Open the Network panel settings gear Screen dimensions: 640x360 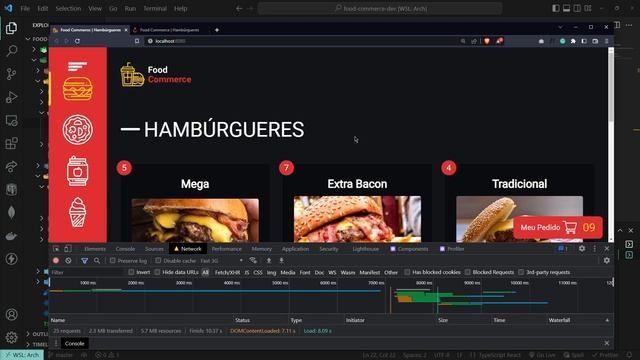point(607,260)
